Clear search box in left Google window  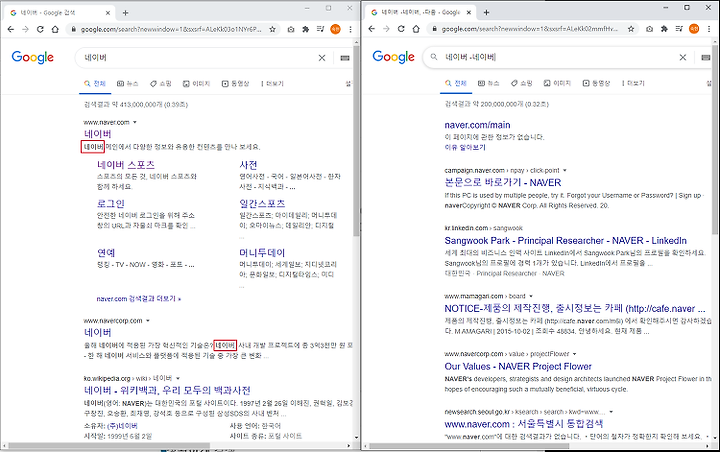point(322,58)
